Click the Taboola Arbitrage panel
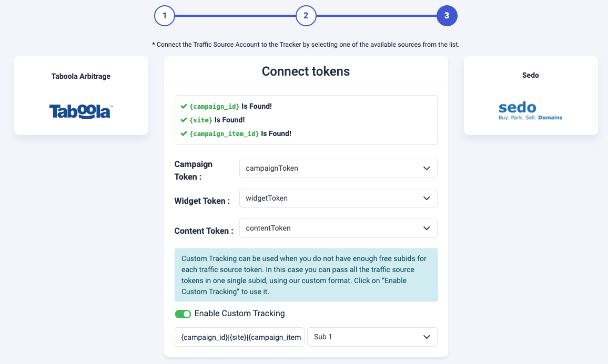608x364 pixels. click(x=81, y=95)
